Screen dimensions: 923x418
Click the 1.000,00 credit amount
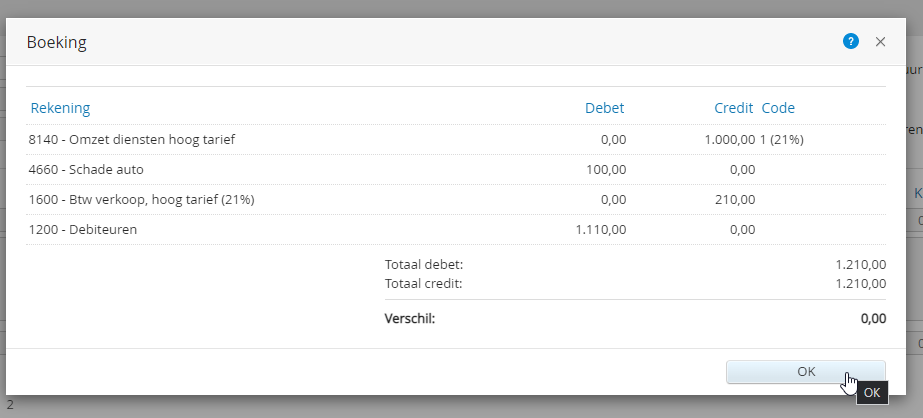click(729, 139)
